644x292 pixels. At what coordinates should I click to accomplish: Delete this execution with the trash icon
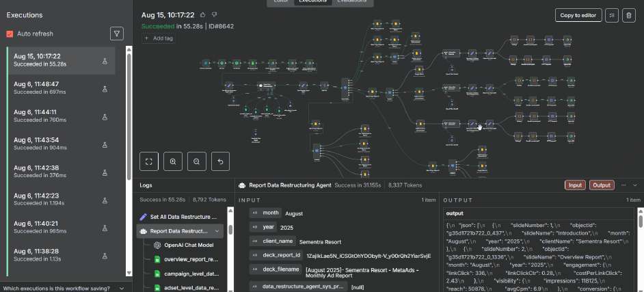628,15
